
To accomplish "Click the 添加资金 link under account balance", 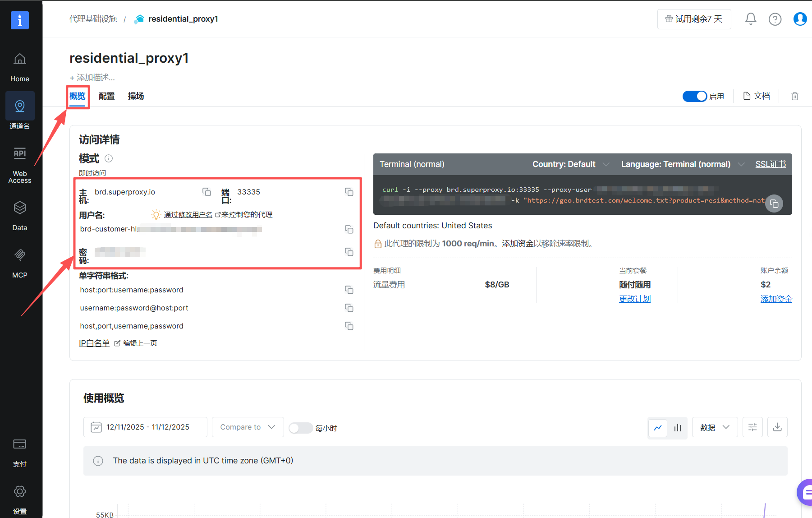I will [x=775, y=299].
